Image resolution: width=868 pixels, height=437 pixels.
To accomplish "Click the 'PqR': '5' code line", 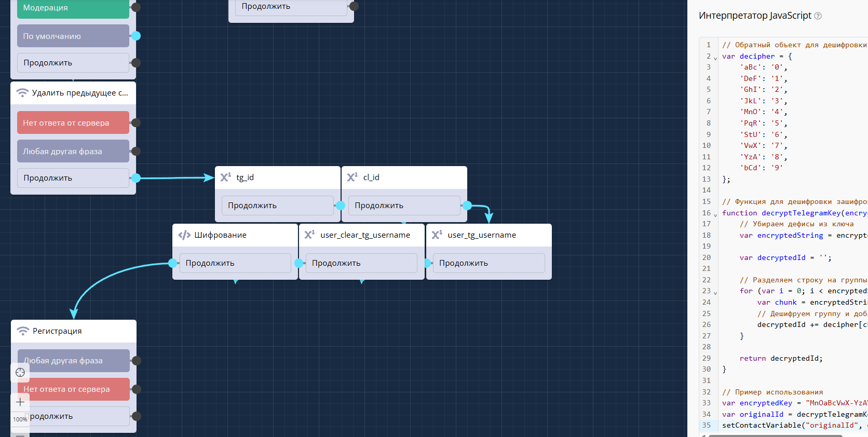I will [764, 124].
